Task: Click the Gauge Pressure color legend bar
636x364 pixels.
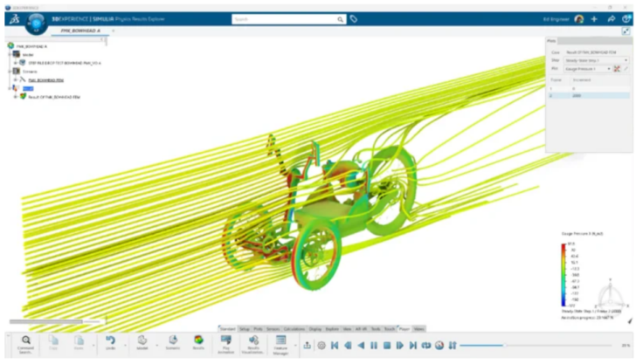Action: tap(563, 275)
